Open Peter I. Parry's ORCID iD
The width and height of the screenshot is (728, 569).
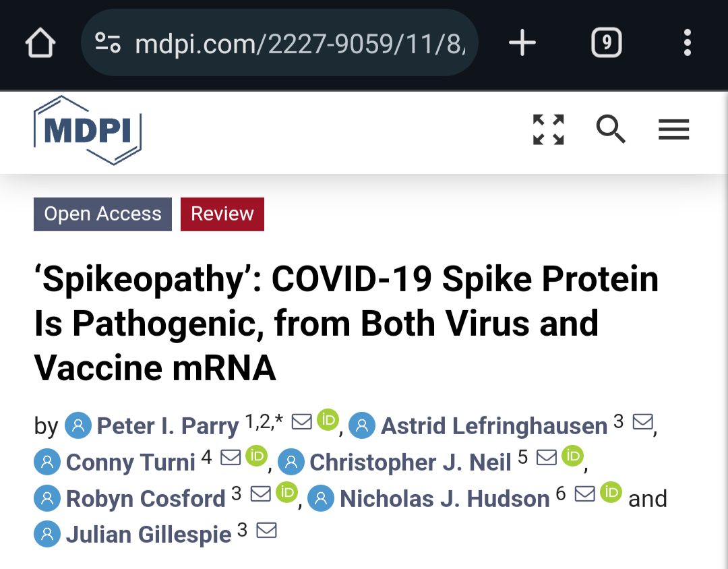(x=328, y=419)
